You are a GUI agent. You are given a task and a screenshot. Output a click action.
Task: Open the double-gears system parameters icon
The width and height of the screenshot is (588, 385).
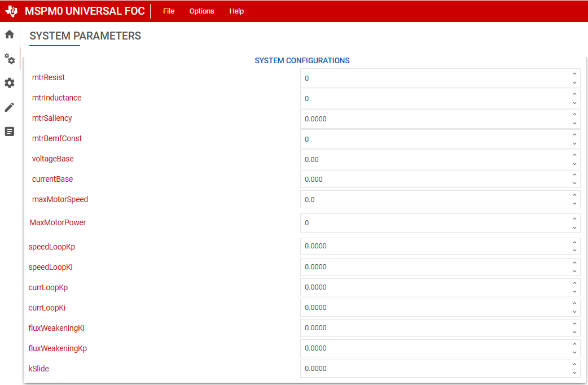[x=10, y=59]
